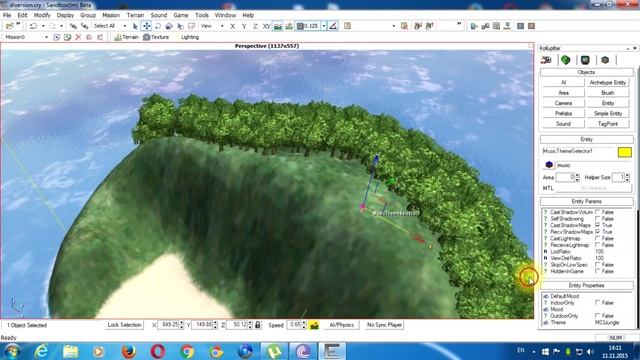The width and height of the screenshot is (640, 360).
Task: Collapse the Entity Properties rollup header
Action: (587, 285)
